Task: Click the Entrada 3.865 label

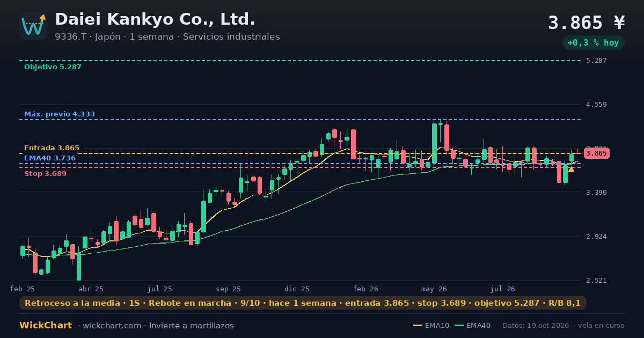Action: pos(52,148)
